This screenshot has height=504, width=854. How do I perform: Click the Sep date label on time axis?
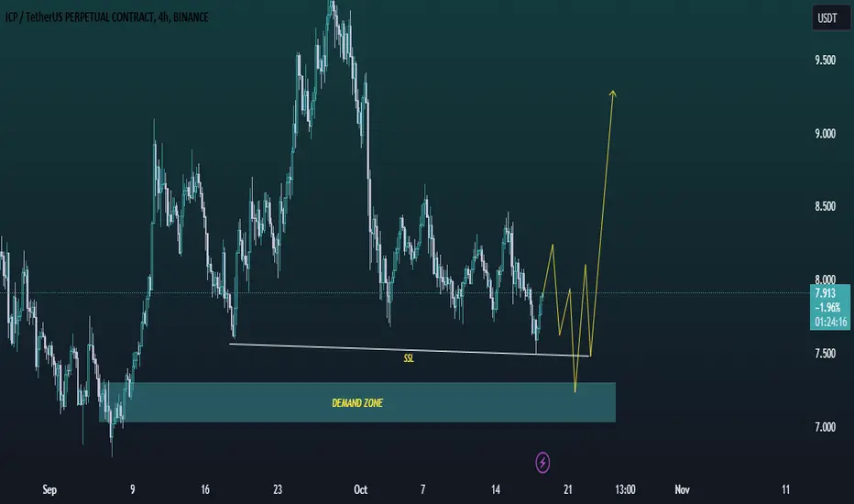tap(49, 490)
